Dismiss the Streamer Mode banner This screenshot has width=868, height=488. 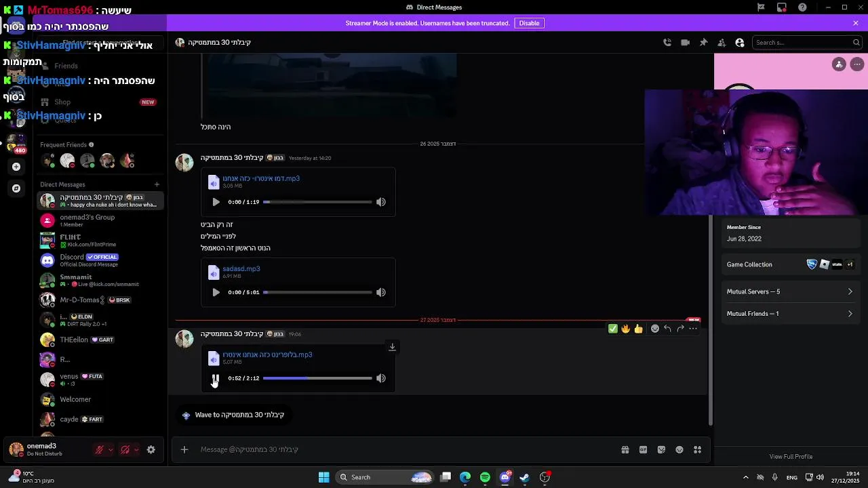click(x=856, y=23)
